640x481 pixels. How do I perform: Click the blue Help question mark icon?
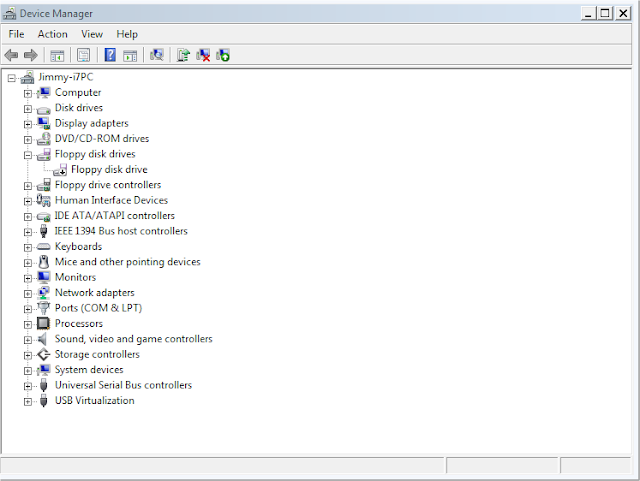(x=110, y=55)
